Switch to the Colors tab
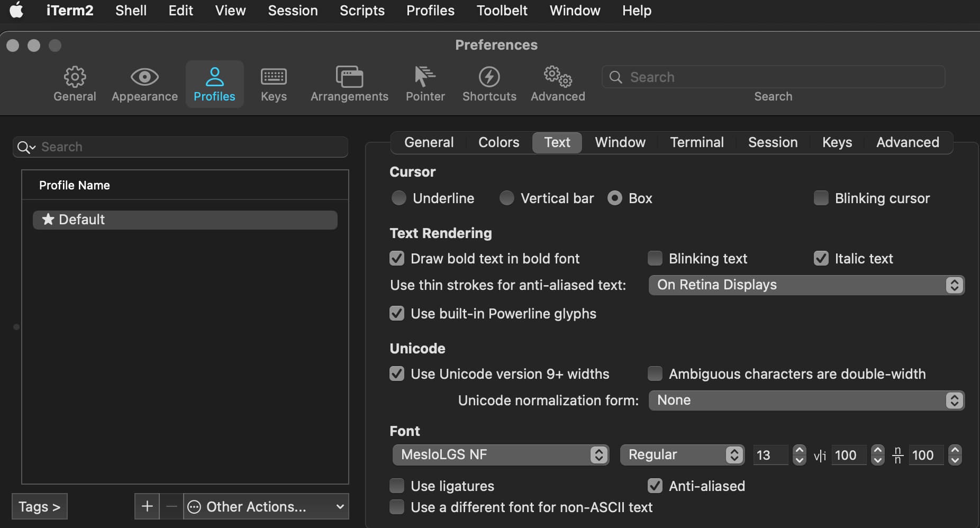980x528 pixels. coord(498,142)
